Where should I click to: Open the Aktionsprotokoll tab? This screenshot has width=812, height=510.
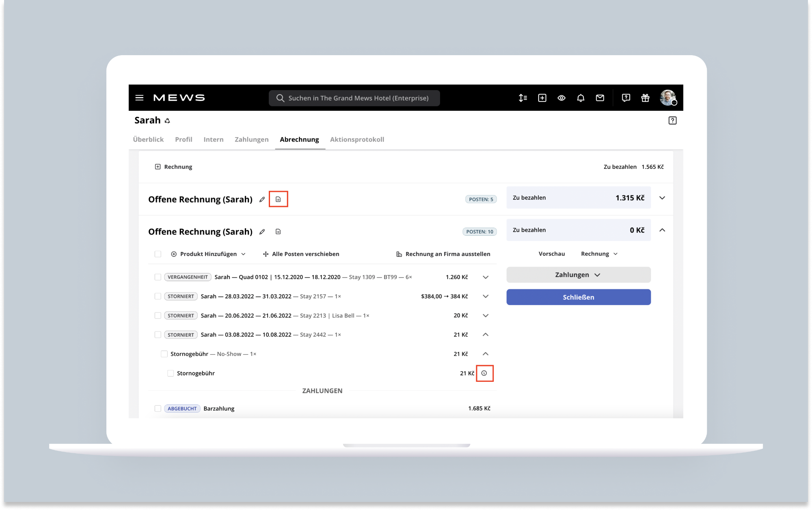click(x=357, y=140)
